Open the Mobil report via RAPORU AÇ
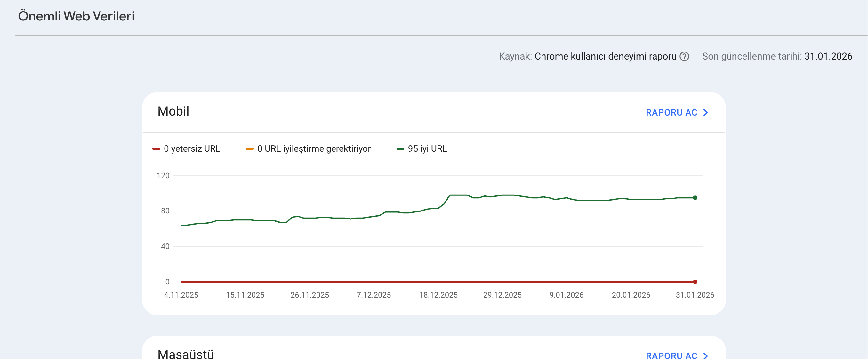 tap(671, 113)
